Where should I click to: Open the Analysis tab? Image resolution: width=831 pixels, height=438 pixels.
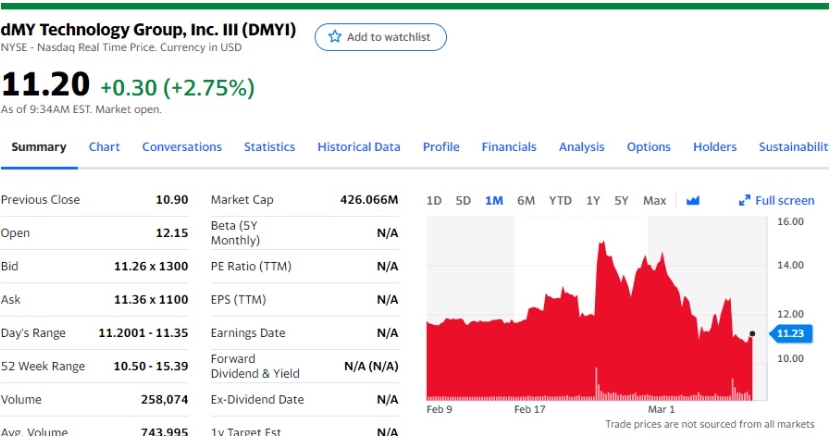coord(581,147)
